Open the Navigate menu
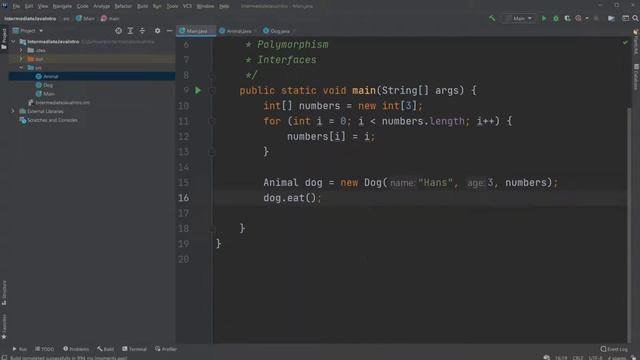The height and width of the screenshot is (360, 640). [62, 6]
